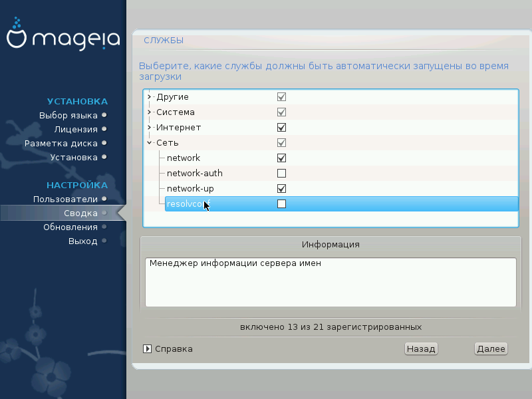This screenshot has width=532, height=399.
Task: Click the УСТАНОВКА sidebar heading
Action: [x=77, y=102]
